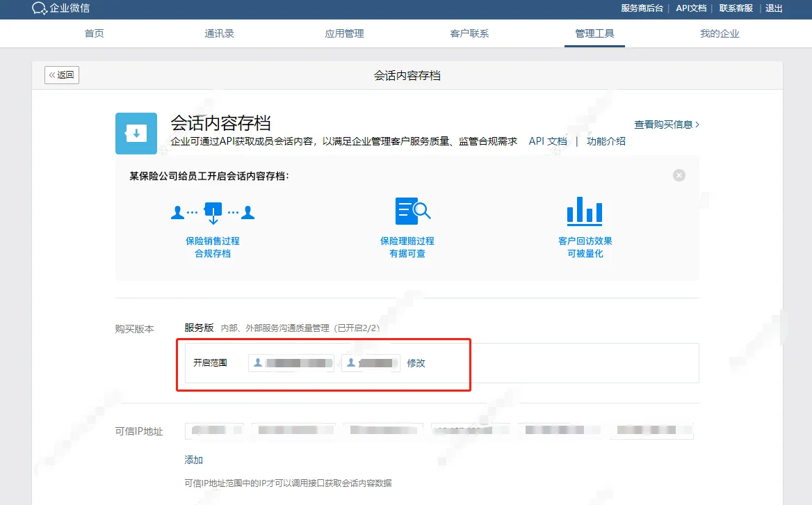
Task: Open 服务商后台 link in header
Action: (x=642, y=8)
